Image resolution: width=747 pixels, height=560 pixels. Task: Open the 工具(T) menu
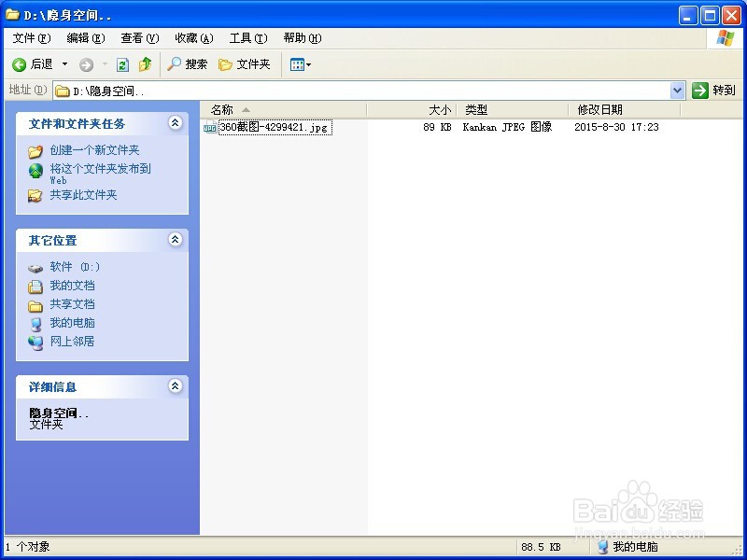point(248,38)
